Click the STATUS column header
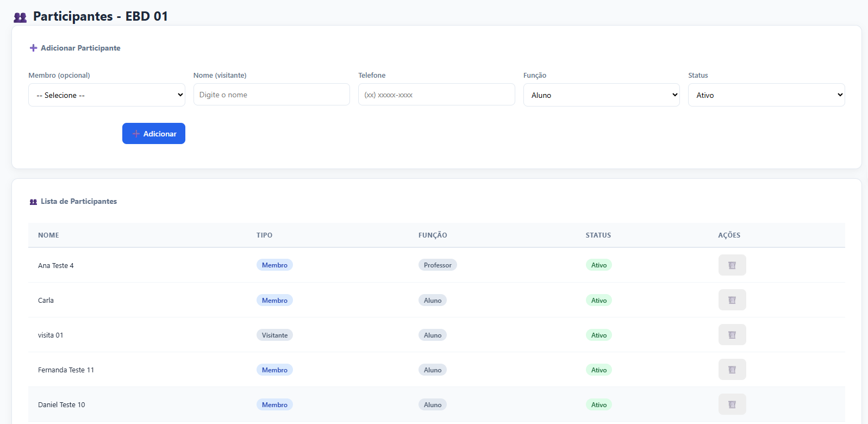 (598, 235)
